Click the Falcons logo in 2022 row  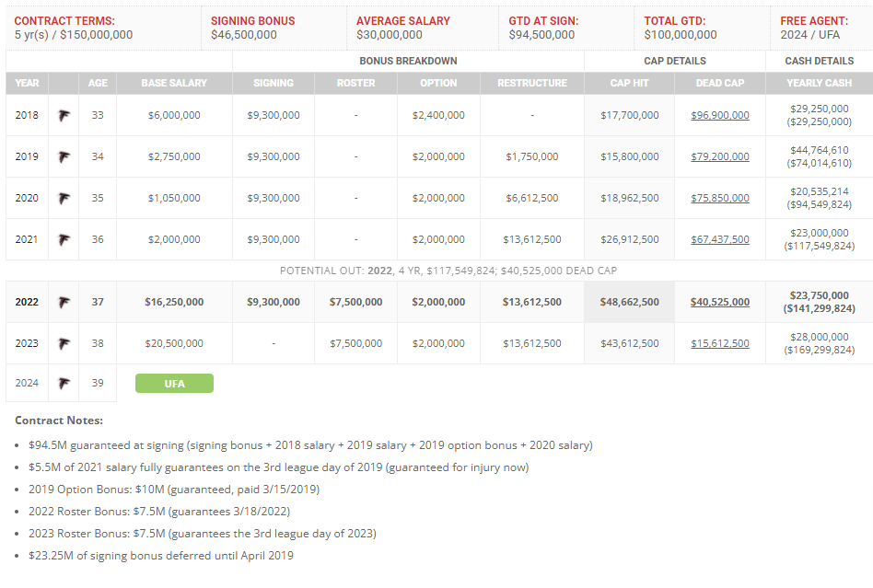(64, 303)
